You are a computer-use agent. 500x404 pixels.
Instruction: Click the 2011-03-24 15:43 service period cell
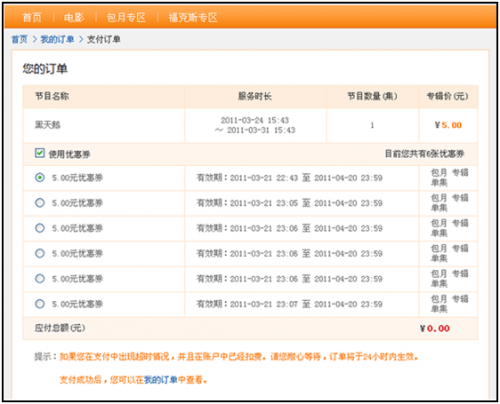coord(255,125)
